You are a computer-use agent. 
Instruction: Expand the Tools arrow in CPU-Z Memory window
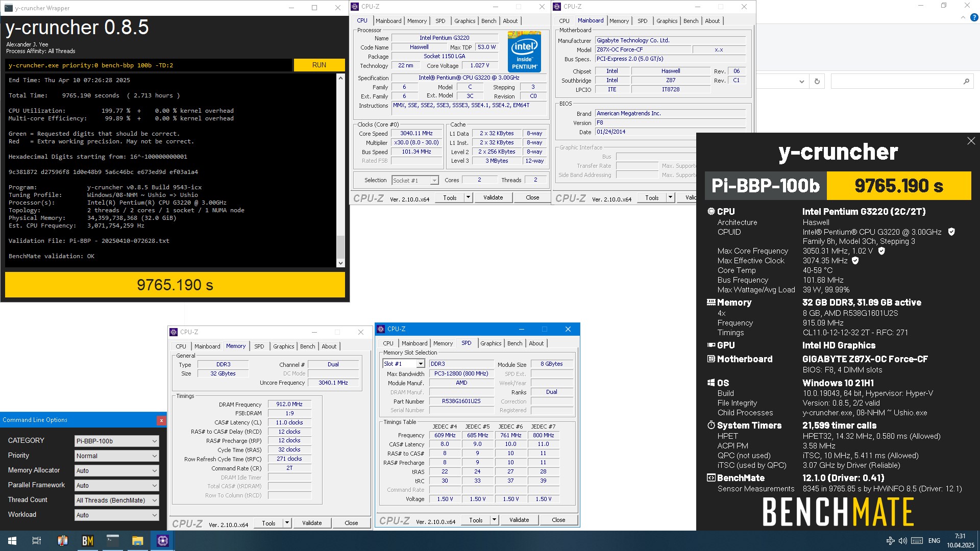click(287, 523)
